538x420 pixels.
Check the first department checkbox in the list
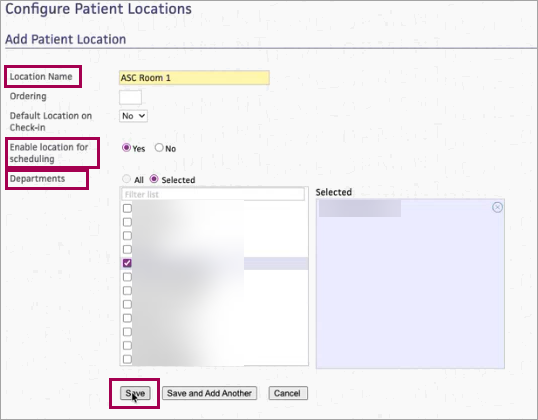point(127,208)
